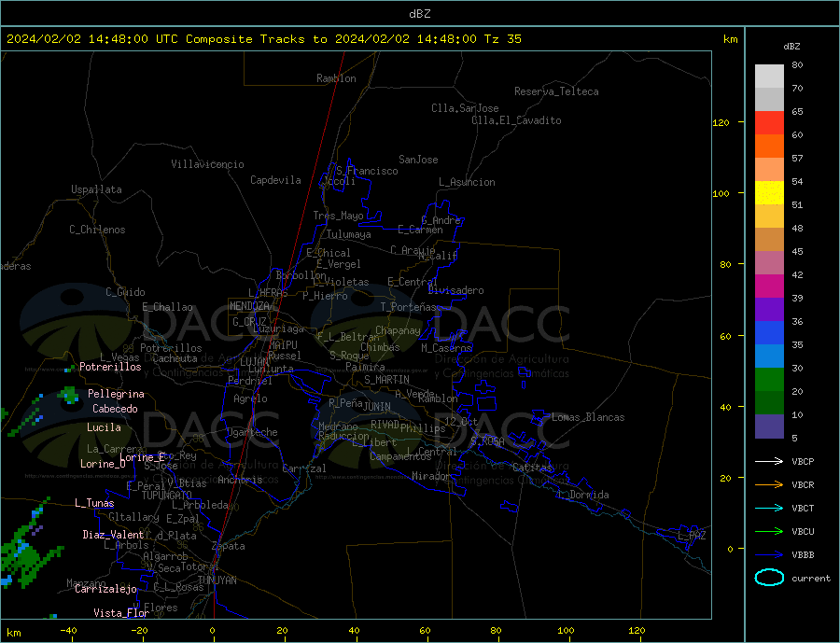Select the Chapanay label
840x643 pixels.
click(398, 330)
